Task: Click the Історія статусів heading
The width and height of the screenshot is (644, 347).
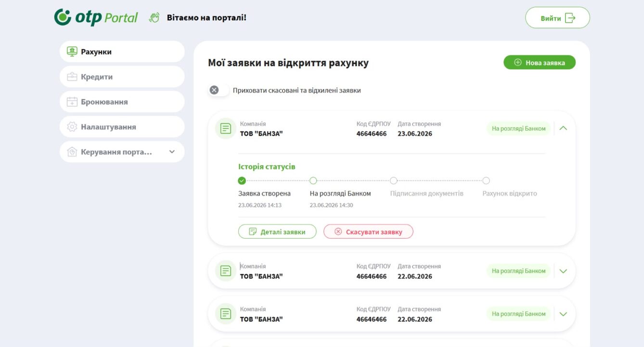Action: pyautogui.click(x=267, y=167)
